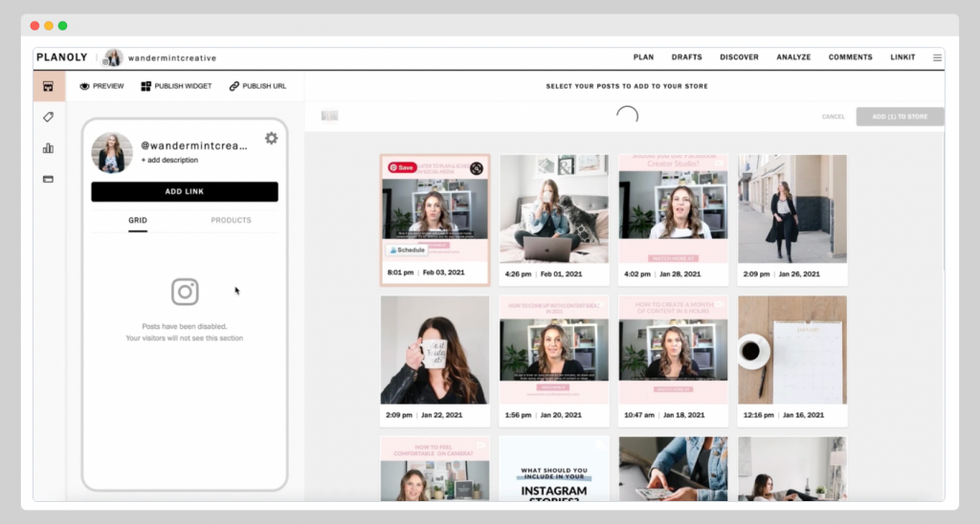Open the store icon in left sidebar
Image resolution: width=980 pixels, height=524 pixels.
click(x=48, y=86)
